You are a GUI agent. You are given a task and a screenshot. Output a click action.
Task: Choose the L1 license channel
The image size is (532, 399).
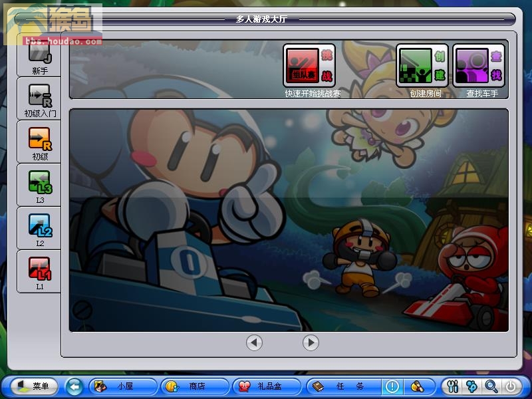[x=39, y=272]
